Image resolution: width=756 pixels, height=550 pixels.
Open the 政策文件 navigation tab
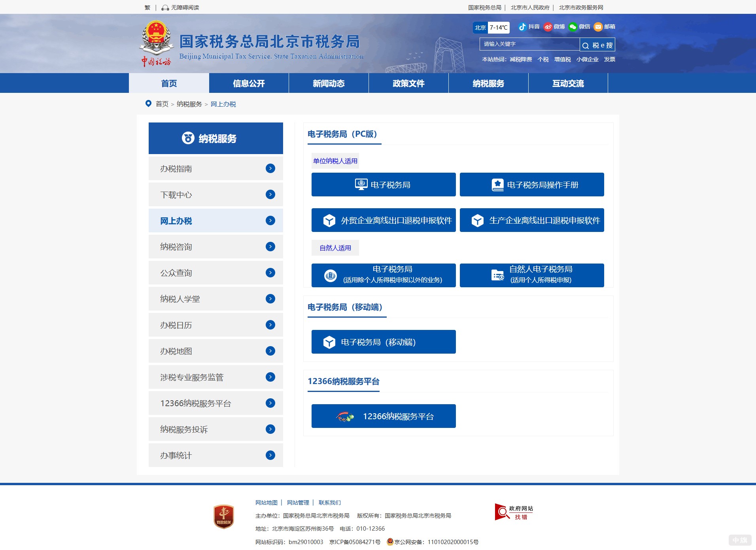[408, 83]
